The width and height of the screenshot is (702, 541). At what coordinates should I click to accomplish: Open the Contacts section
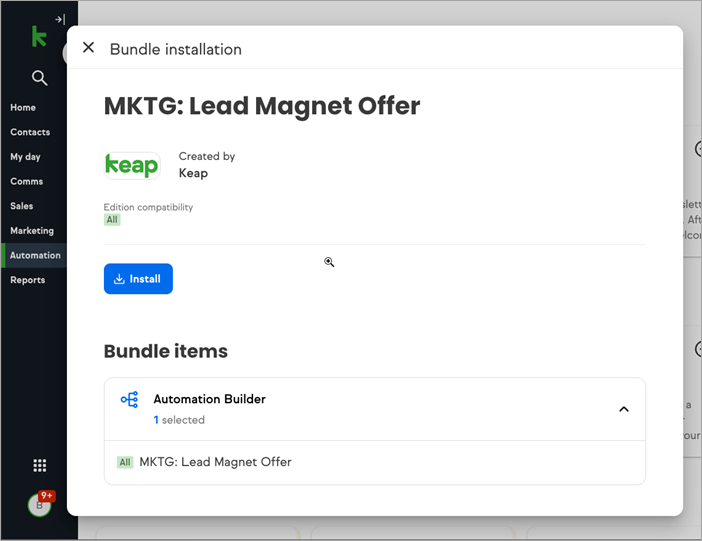tap(30, 132)
